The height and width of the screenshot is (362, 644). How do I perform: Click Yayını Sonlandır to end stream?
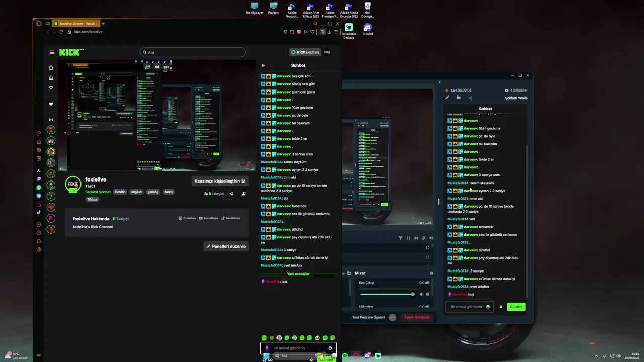(417, 317)
